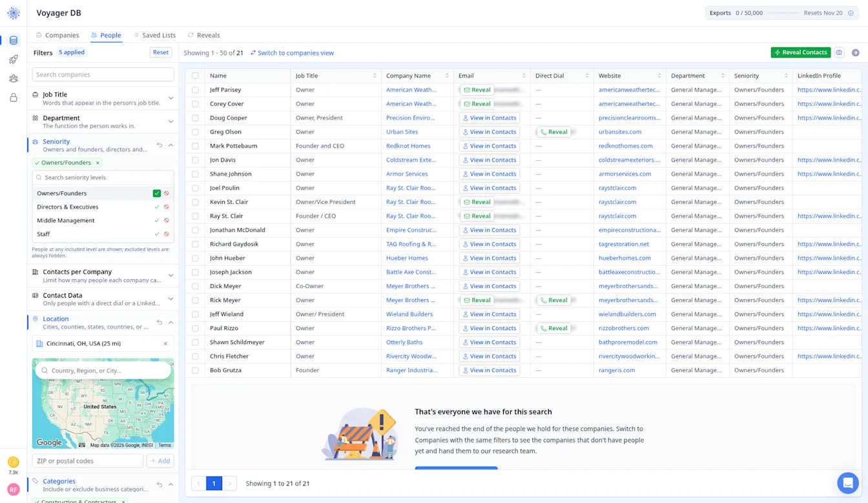Click the Search companies input field
Image resolution: width=868 pixels, height=503 pixels.
[103, 75]
